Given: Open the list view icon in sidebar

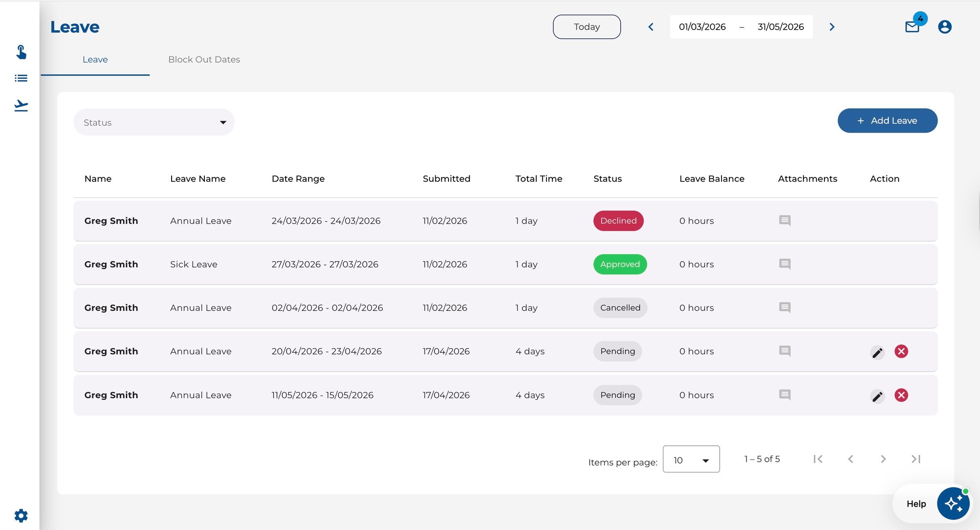Looking at the screenshot, I should click(21, 78).
